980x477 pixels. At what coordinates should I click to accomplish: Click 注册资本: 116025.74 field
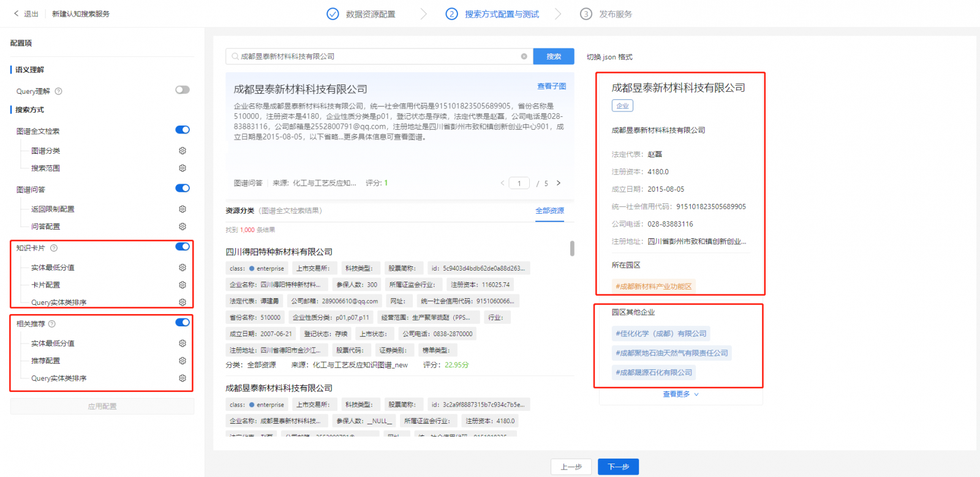click(x=480, y=285)
